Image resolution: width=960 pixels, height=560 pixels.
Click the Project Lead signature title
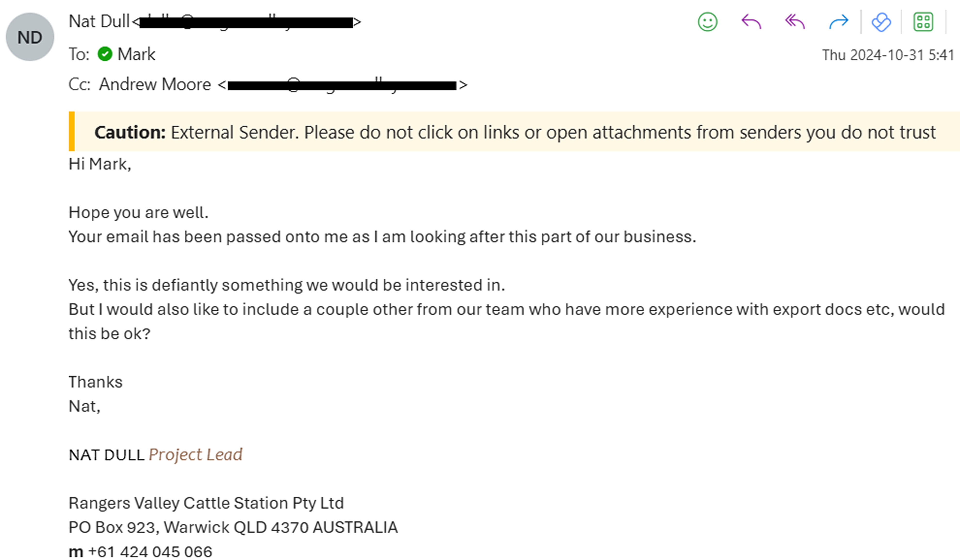click(195, 455)
